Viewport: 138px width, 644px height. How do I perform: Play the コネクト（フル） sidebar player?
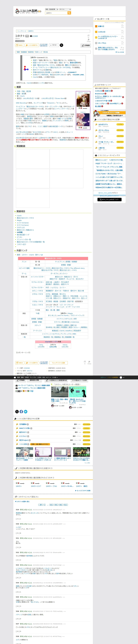pos(79,108)
